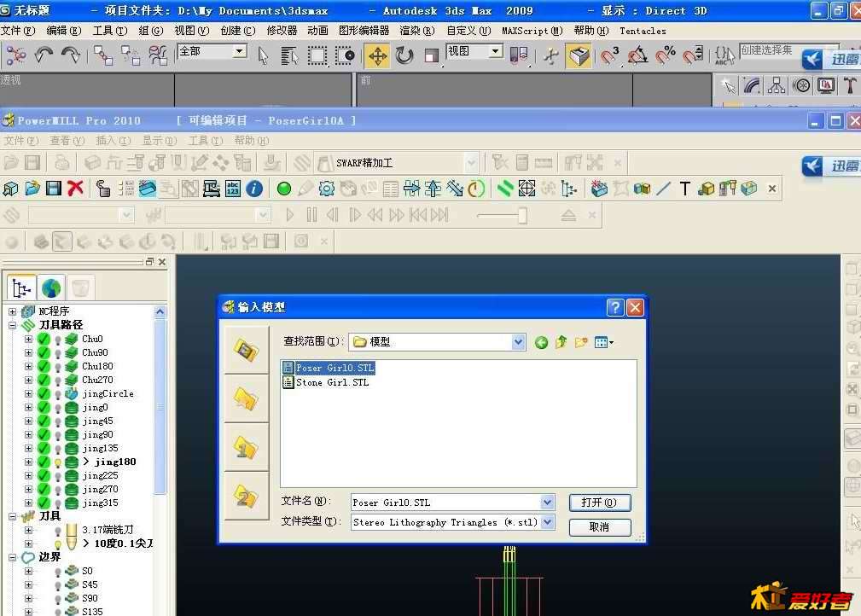Open the view menu dropdown in import dialog
The image size is (861, 616).
(x=604, y=343)
